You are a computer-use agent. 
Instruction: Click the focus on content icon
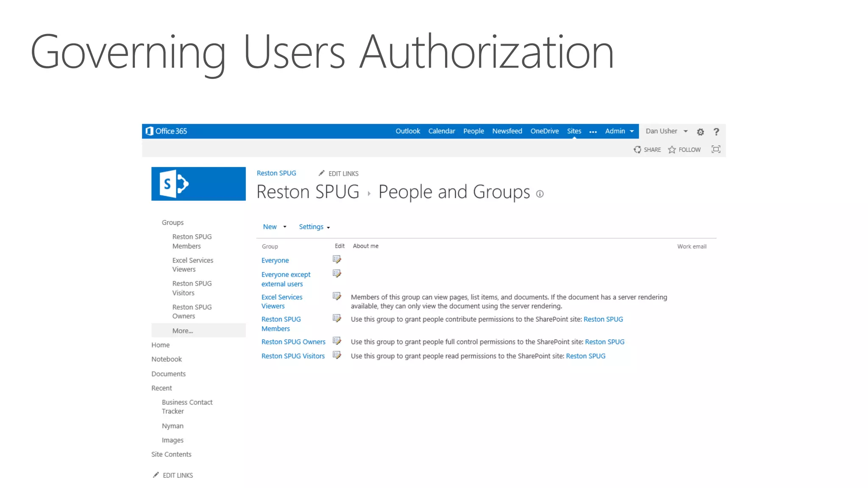716,149
